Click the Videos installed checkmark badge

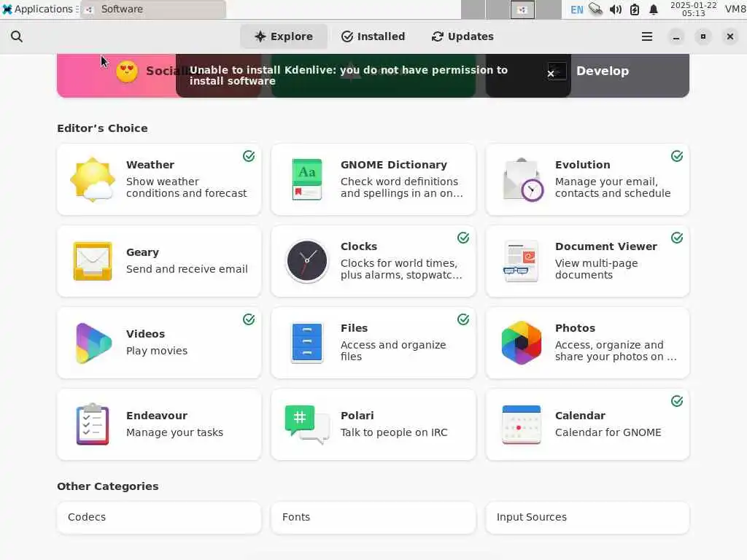(249, 319)
